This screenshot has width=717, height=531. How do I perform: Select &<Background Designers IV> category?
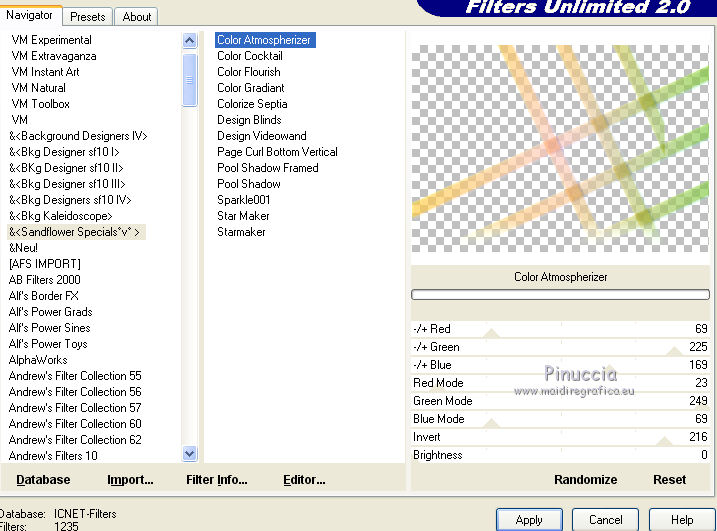78,136
